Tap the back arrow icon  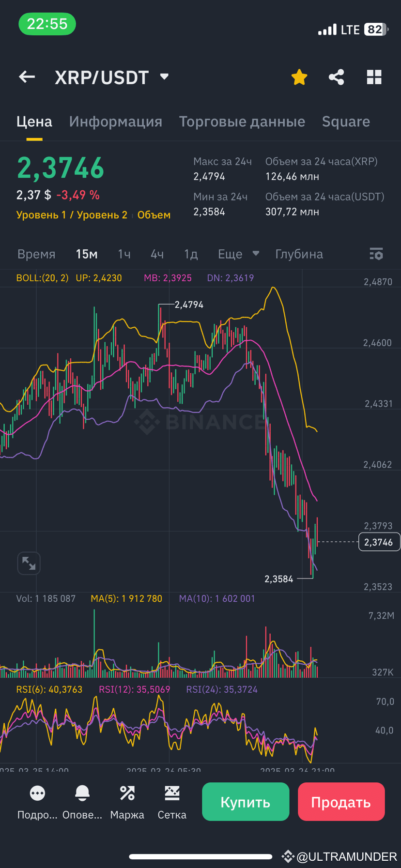[27, 77]
